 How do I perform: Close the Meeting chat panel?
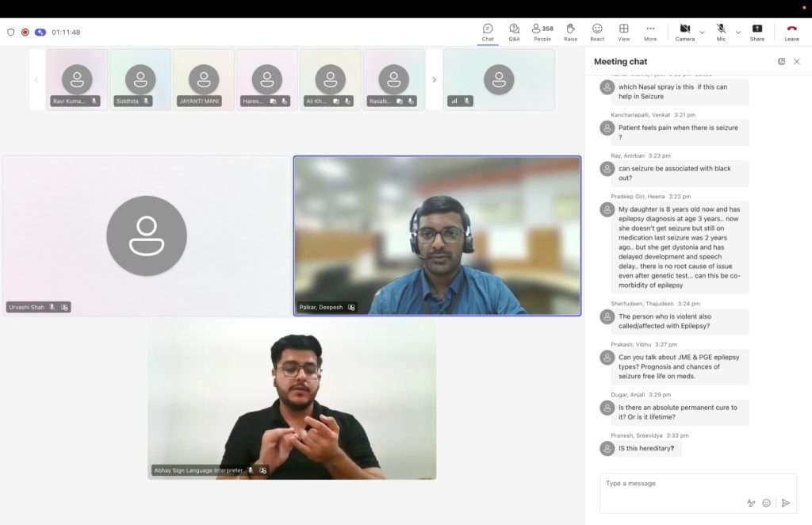tap(797, 62)
